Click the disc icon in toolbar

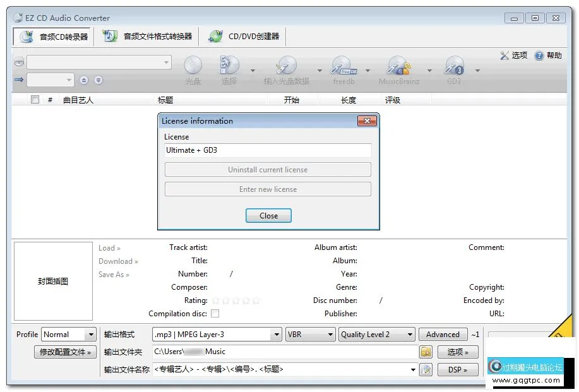193,66
